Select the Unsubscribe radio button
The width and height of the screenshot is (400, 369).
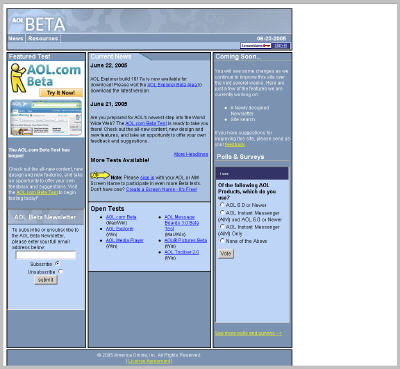point(60,272)
